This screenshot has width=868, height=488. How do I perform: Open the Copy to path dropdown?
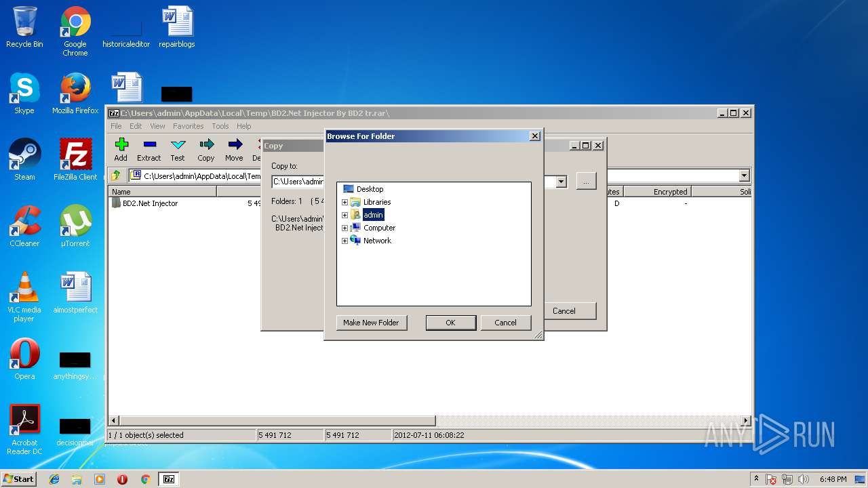pos(561,182)
